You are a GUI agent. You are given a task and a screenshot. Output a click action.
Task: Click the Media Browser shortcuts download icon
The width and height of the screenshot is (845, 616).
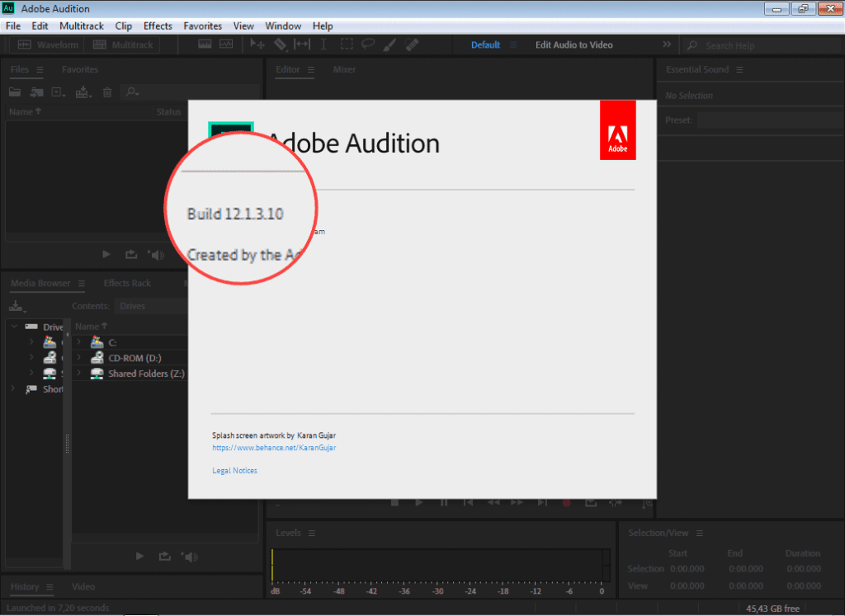pos(17,307)
